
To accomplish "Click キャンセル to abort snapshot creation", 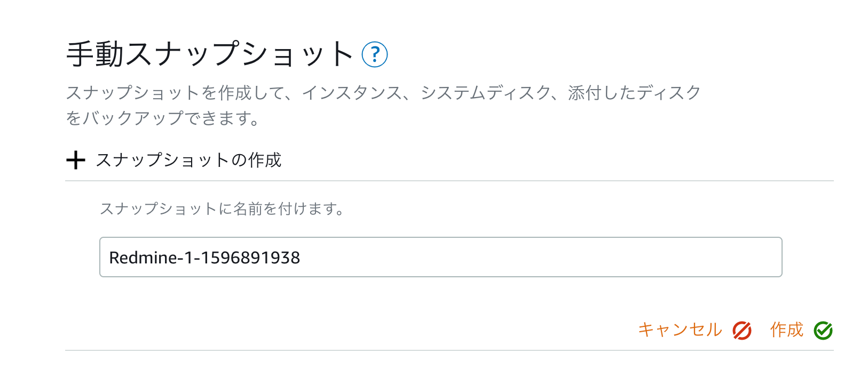I will click(x=681, y=330).
